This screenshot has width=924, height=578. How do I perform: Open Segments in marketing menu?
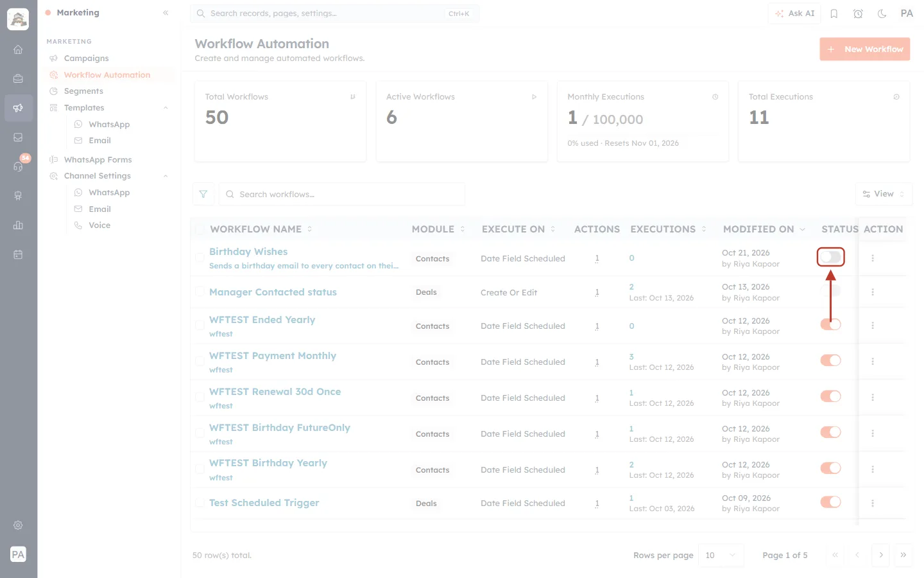pyautogui.click(x=83, y=91)
